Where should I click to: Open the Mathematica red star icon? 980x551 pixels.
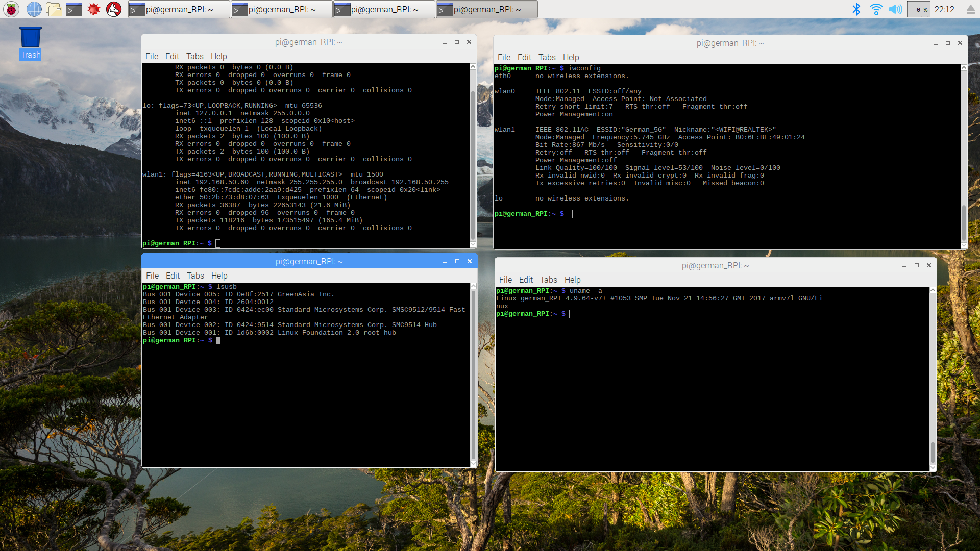(x=94, y=9)
